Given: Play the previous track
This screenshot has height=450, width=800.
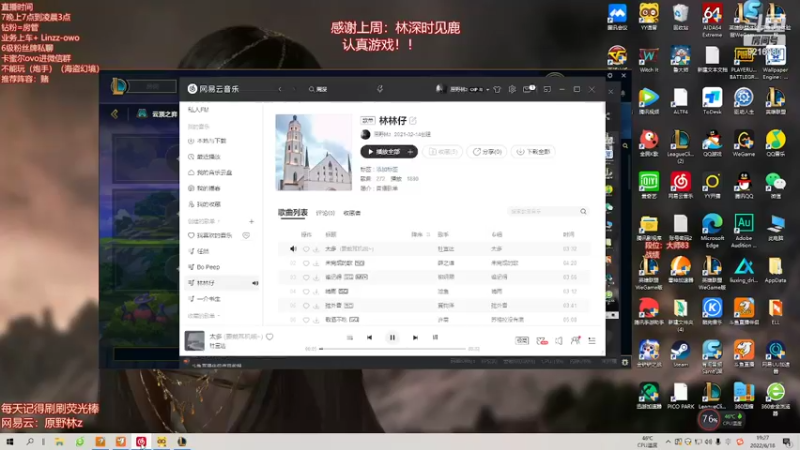Looking at the screenshot, I should pyautogui.click(x=369, y=338).
